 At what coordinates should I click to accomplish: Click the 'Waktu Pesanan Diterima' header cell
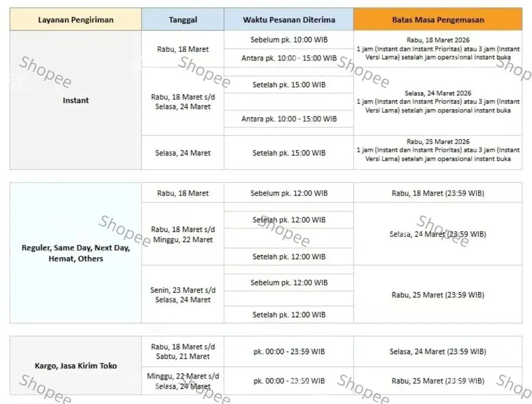click(289, 20)
